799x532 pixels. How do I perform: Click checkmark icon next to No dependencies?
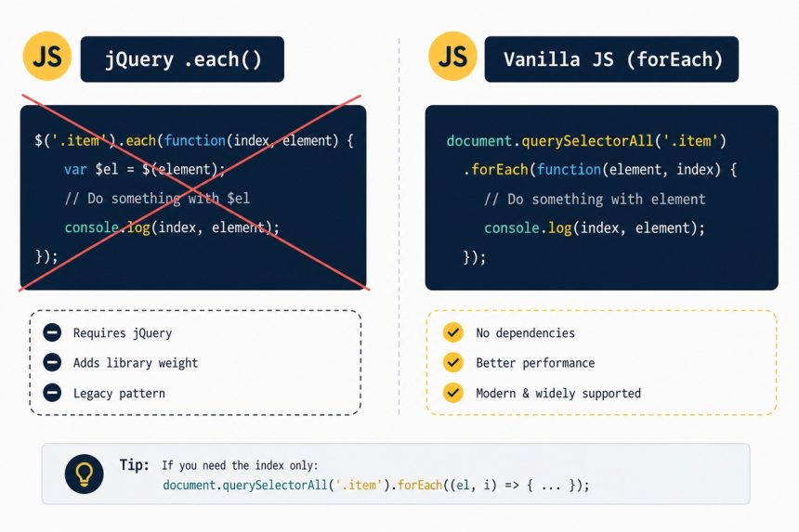(453, 332)
